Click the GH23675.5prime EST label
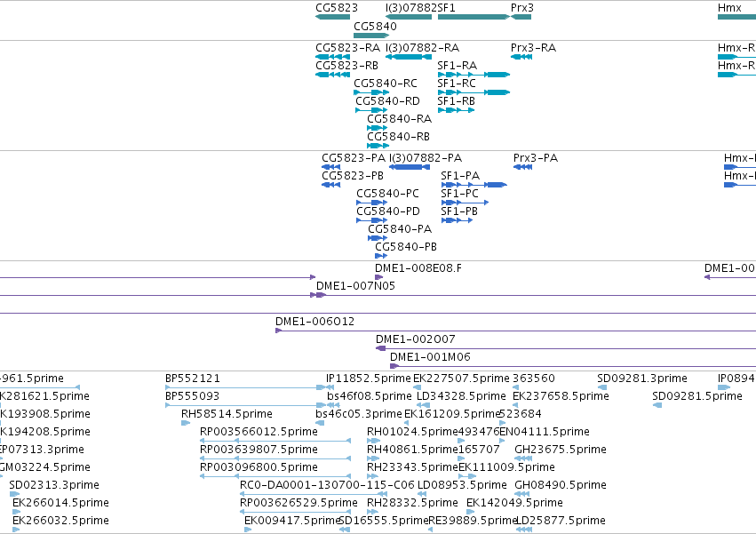Viewport: 756px width, 534px height. pos(561,450)
